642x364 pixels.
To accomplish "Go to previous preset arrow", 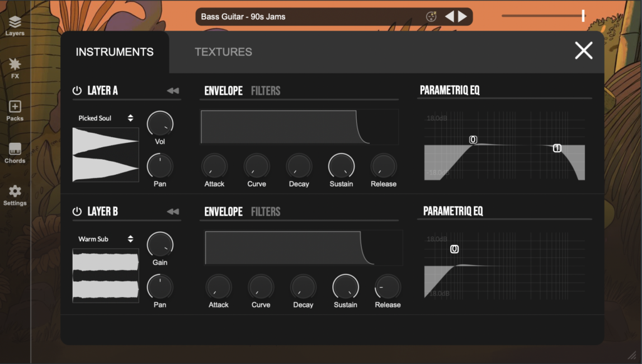I will (x=450, y=17).
